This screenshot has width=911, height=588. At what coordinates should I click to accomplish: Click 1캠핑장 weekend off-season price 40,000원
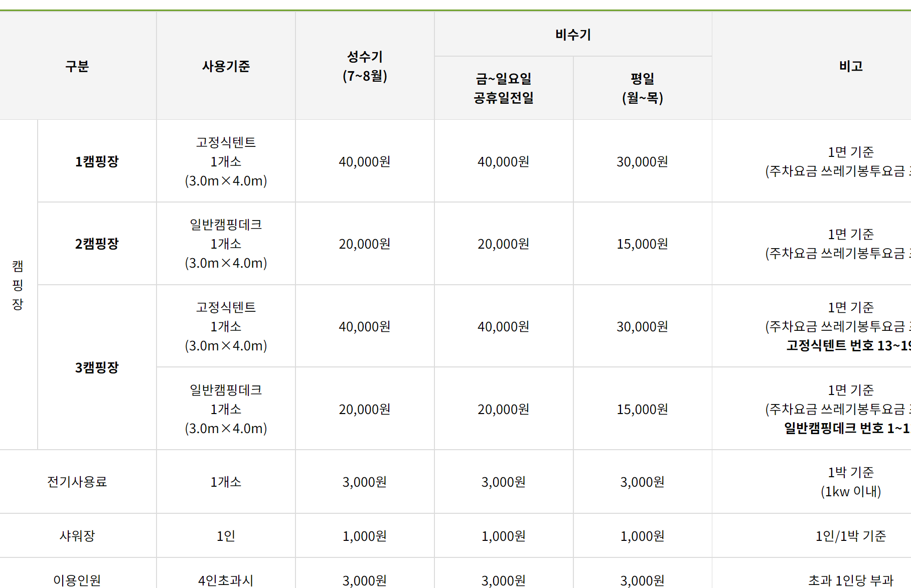(x=504, y=161)
